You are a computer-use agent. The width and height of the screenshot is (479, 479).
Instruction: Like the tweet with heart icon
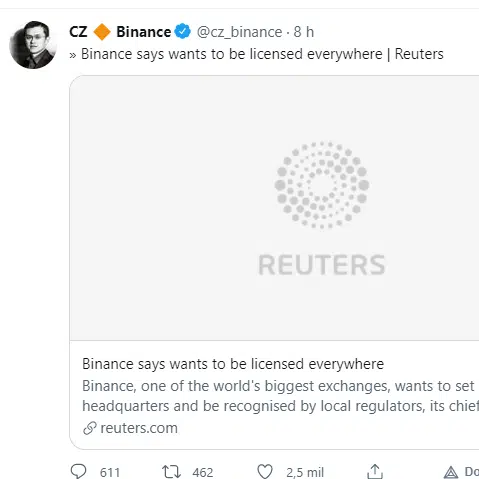(x=265, y=472)
